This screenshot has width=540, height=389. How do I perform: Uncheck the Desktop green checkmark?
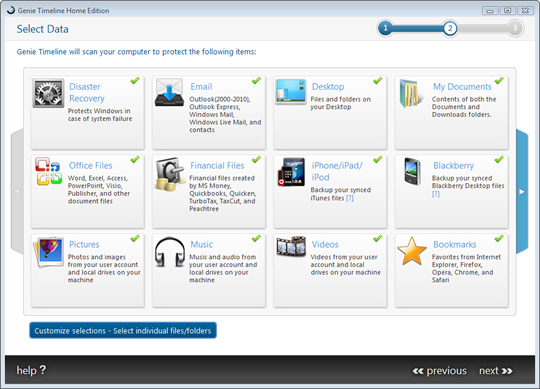[378, 81]
